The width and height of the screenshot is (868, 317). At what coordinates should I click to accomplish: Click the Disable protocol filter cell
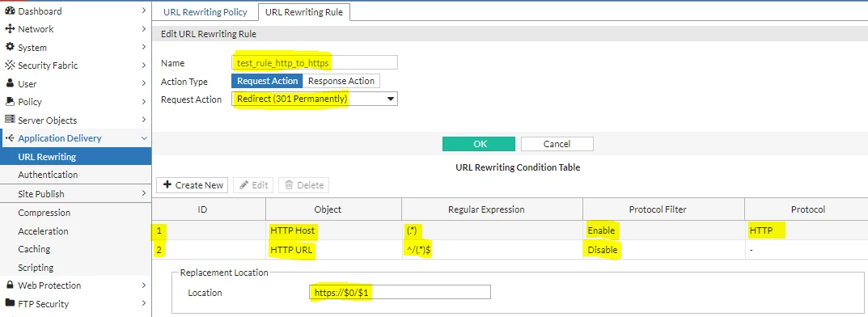pos(663,250)
